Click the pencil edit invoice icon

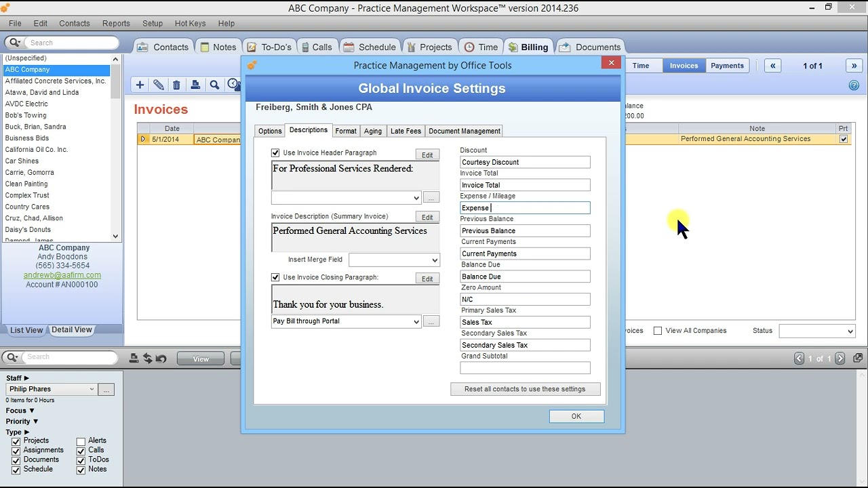(158, 85)
